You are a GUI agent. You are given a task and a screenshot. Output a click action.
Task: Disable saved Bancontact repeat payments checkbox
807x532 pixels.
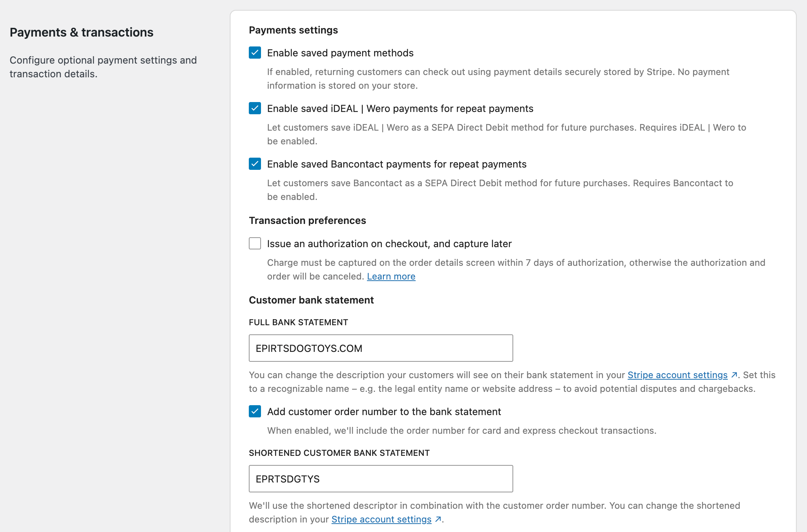(255, 164)
